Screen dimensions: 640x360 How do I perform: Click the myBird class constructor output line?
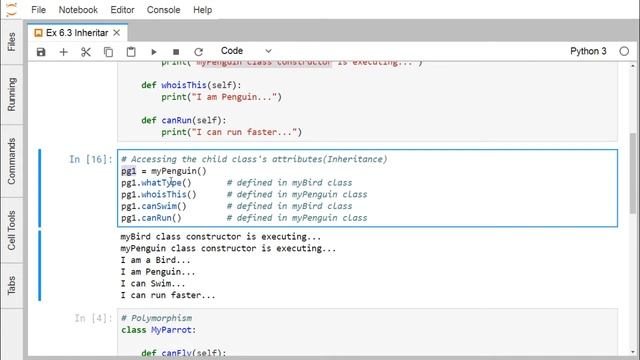tap(220, 237)
